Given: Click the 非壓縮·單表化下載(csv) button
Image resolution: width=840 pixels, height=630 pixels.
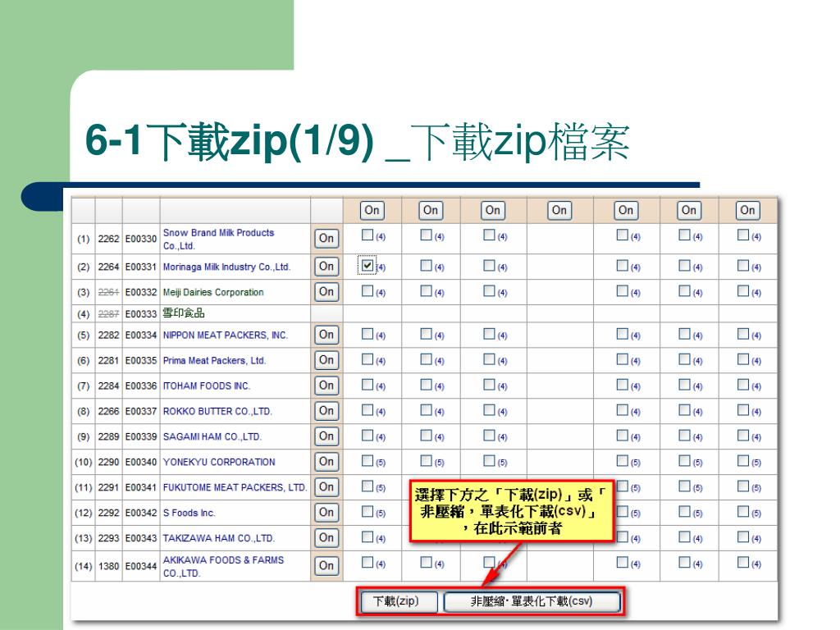Looking at the screenshot, I should [x=532, y=601].
